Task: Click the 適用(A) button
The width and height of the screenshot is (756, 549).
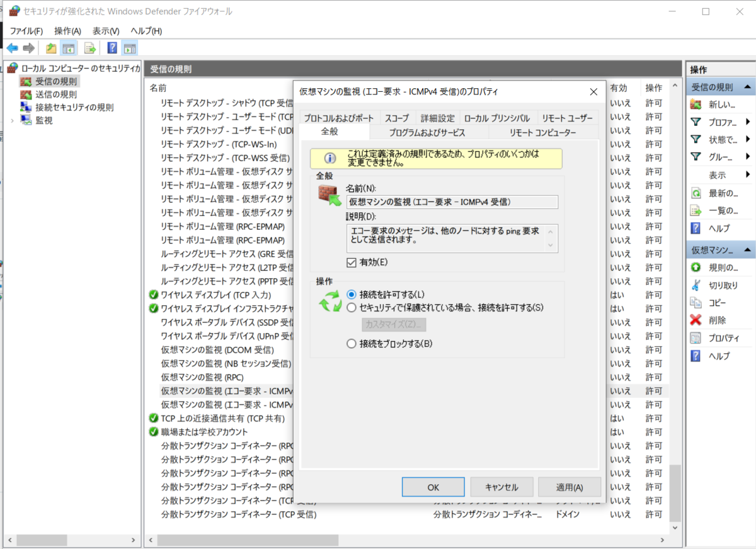Action: coord(570,487)
